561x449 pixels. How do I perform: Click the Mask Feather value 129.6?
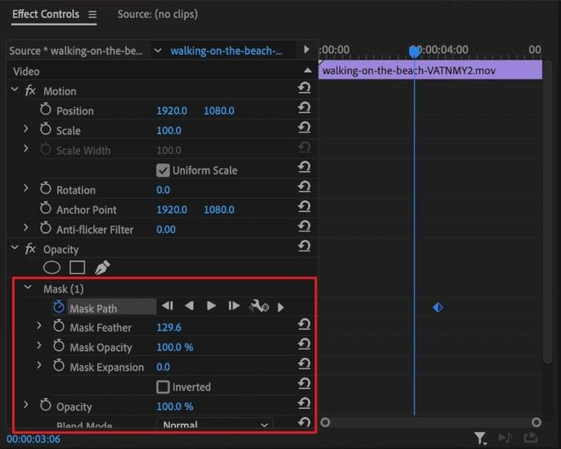coord(169,327)
